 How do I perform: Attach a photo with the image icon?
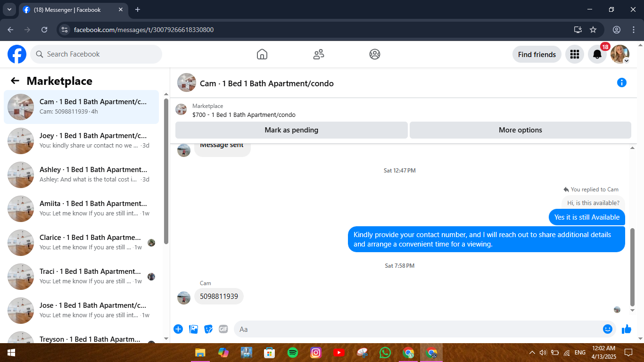[193, 329]
